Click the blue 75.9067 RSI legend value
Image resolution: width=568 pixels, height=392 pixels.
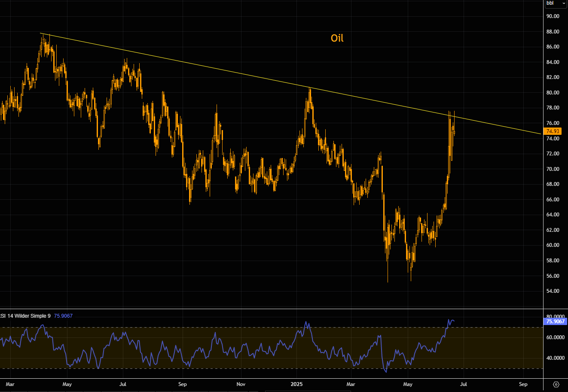(x=63, y=316)
